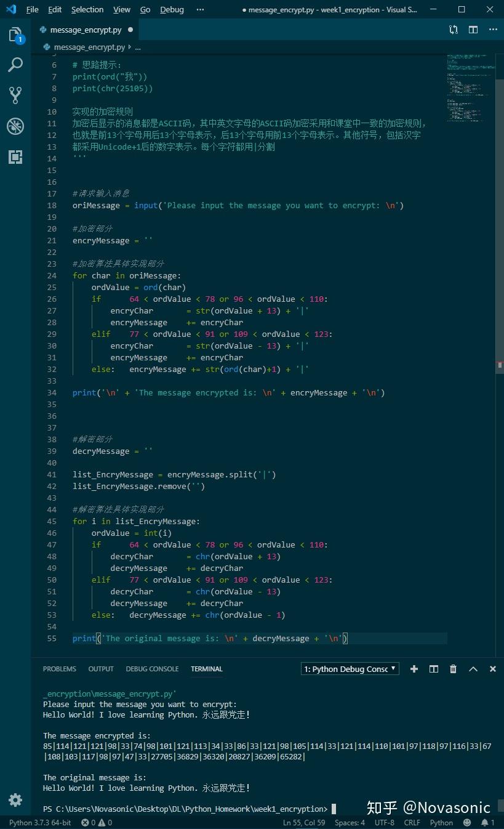Click the terminal vertical scrollbar
The height and width of the screenshot is (829, 504).
(500, 804)
